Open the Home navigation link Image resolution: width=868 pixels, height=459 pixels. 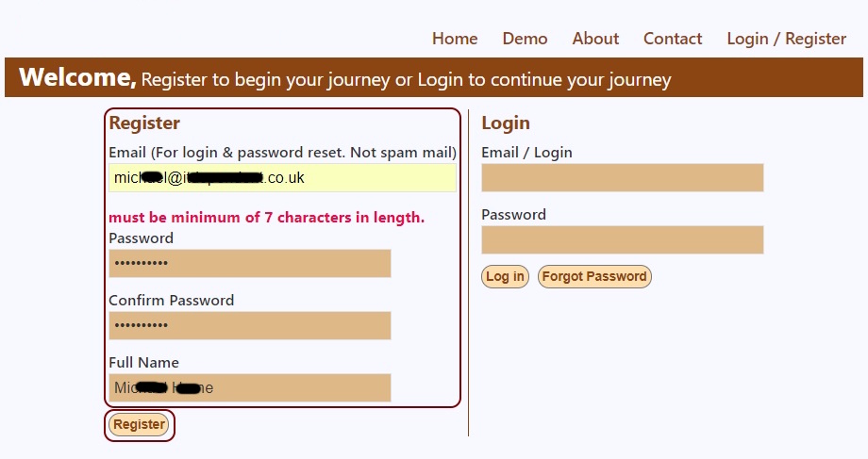(455, 39)
